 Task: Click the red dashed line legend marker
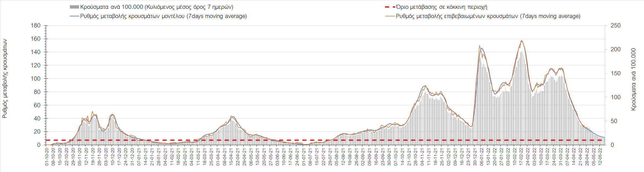(390, 7)
